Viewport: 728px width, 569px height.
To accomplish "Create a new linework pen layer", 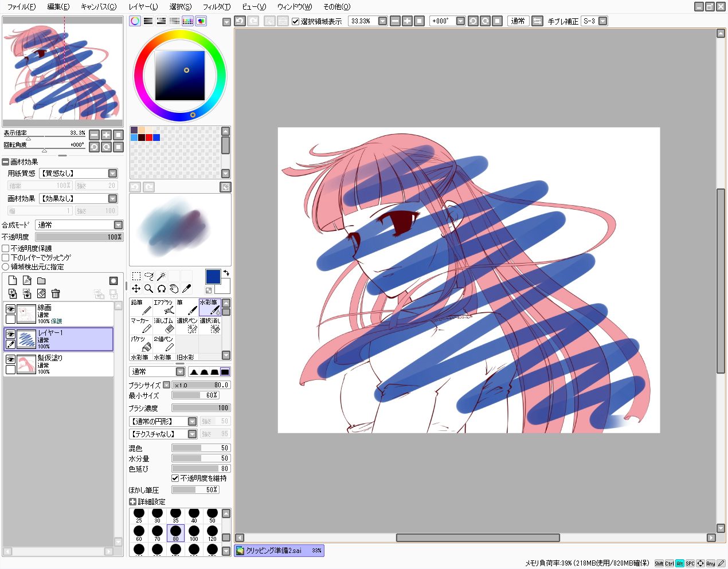I will pos(27,280).
